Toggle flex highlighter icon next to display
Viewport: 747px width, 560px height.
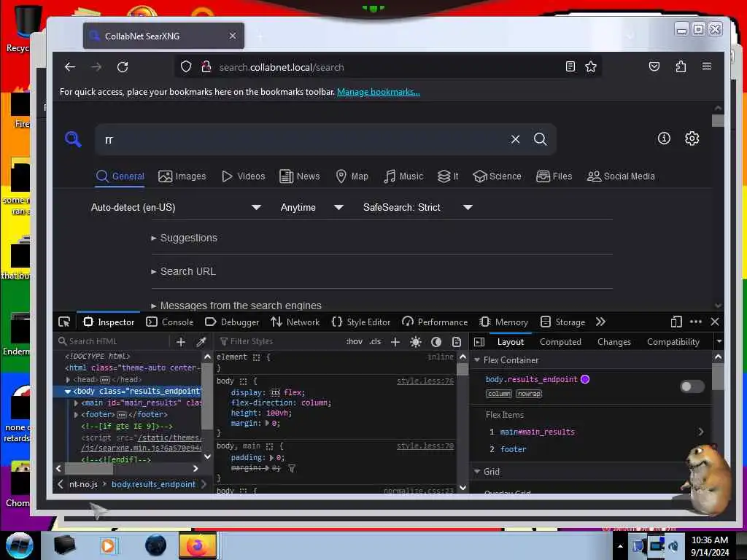[275, 392]
